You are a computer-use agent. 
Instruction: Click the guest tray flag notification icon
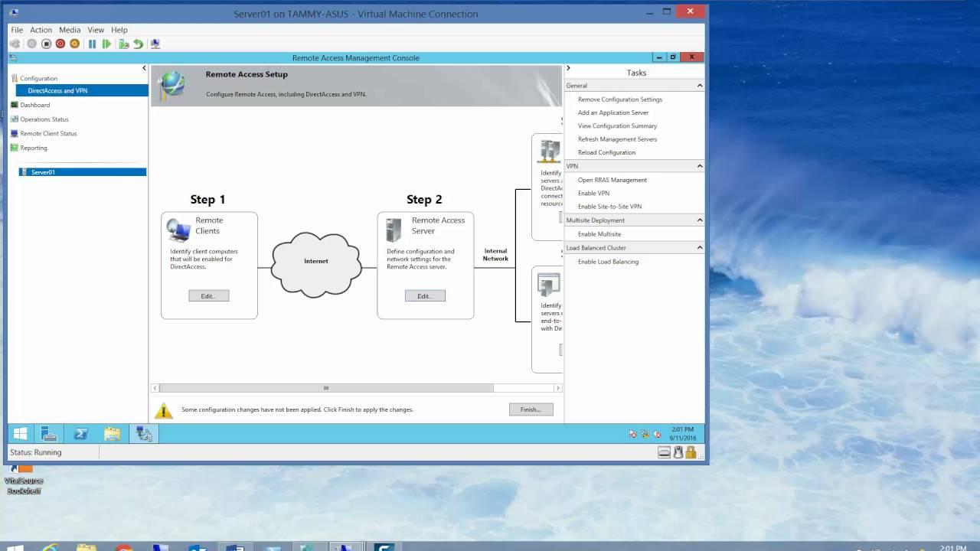coord(632,434)
